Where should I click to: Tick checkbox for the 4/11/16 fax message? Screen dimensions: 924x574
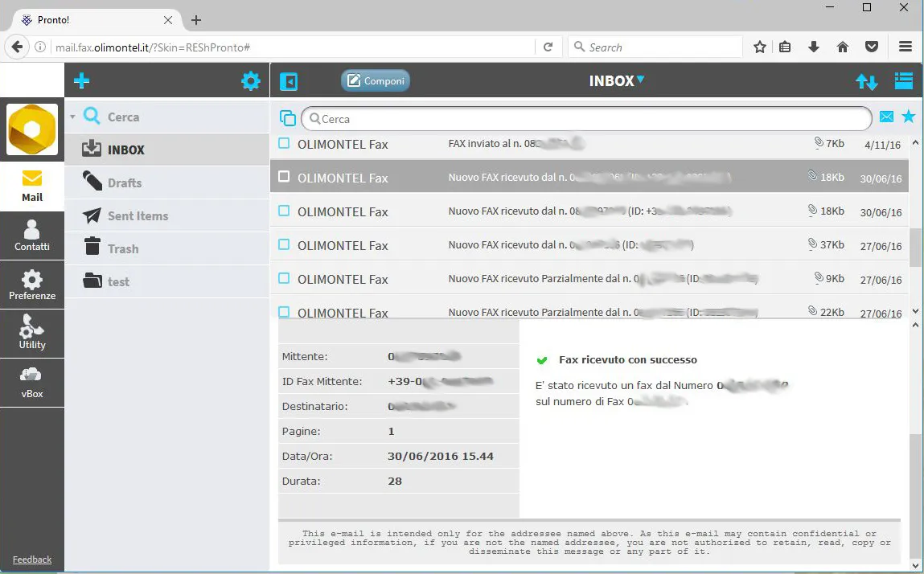284,143
